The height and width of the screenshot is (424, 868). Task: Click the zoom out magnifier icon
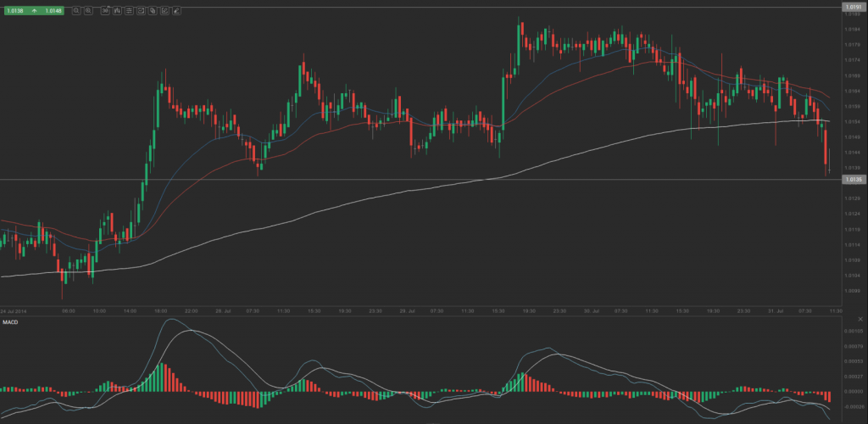click(76, 11)
